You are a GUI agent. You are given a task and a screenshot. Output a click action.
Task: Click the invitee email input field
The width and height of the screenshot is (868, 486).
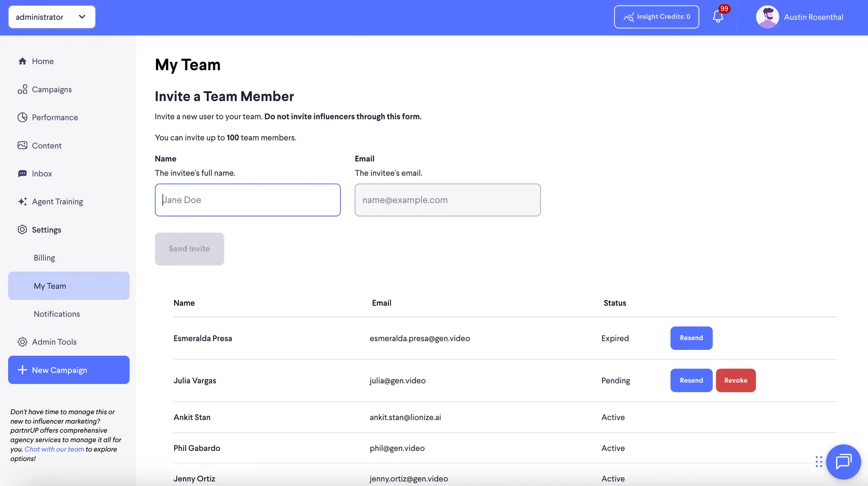pos(447,200)
